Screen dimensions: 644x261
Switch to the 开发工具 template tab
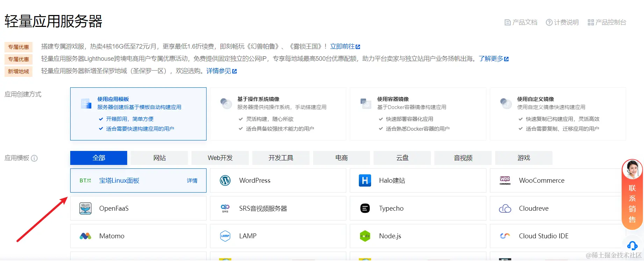pyautogui.click(x=281, y=158)
